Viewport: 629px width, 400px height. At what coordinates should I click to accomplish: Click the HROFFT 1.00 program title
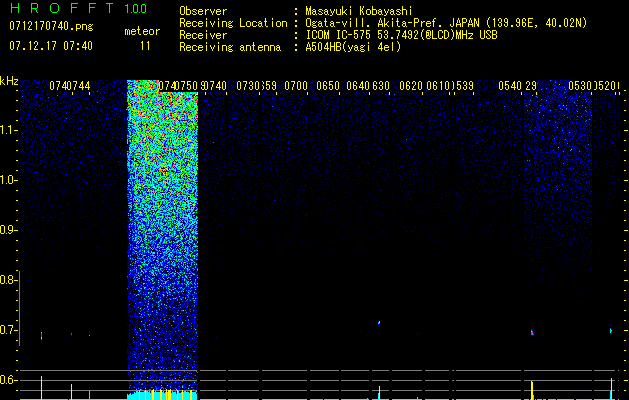tap(78, 8)
